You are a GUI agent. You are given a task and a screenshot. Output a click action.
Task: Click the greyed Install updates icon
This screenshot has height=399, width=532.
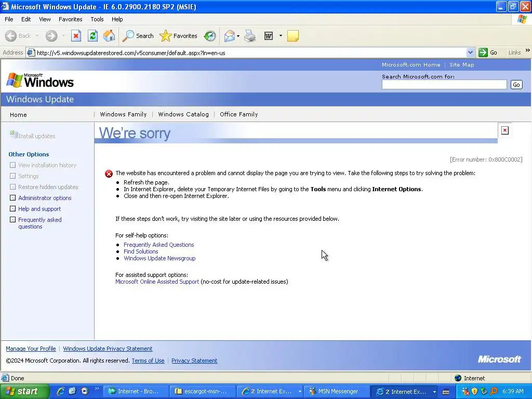(x=14, y=135)
